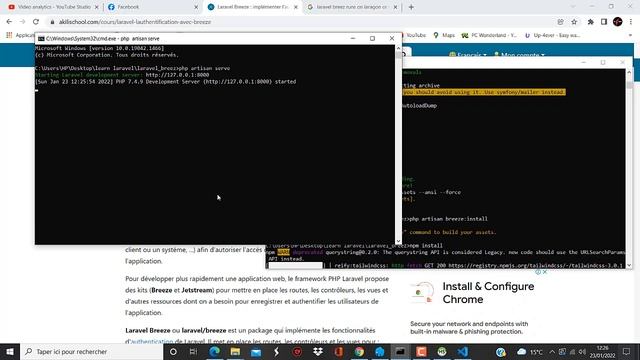This screenshot has width=640, height=360.
Task: Click the cmd.exe window system icon
Action: (41, 38)
